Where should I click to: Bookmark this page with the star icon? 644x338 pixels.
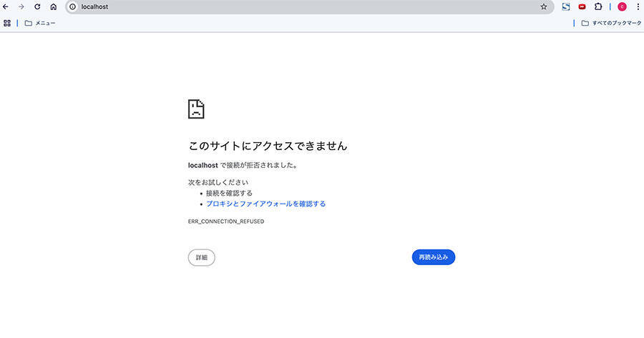click(544, 6)
